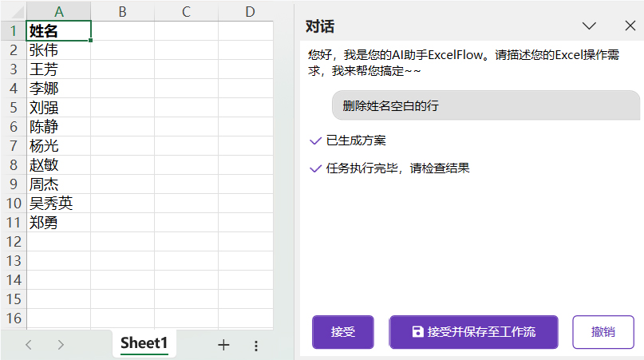The height and width of the screenshot is (360, 644).
Task: Click the 撤销 button
Action: (603, 332)
